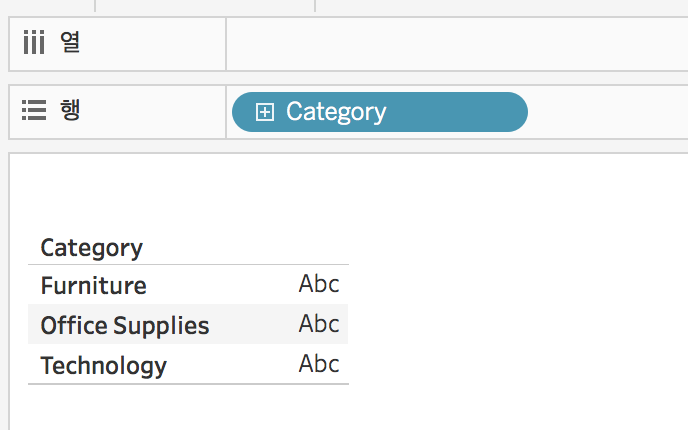This screenshot has width=688, height=430.
Task: Click the Abc mark in the Furniture row
Action: (319, 284)
